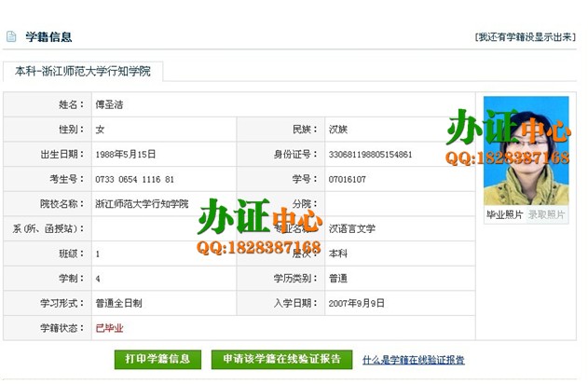Click the 入学日期 value 2007年9月9日
This screenshot has width=588, height=384.
(x=358, y=303)
